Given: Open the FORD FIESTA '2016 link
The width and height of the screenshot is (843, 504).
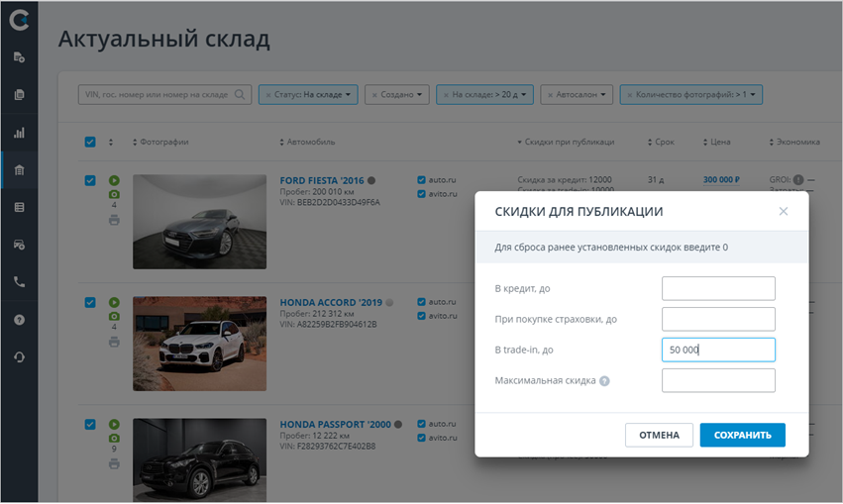Looking at the screenshot, I should [322, 180].
